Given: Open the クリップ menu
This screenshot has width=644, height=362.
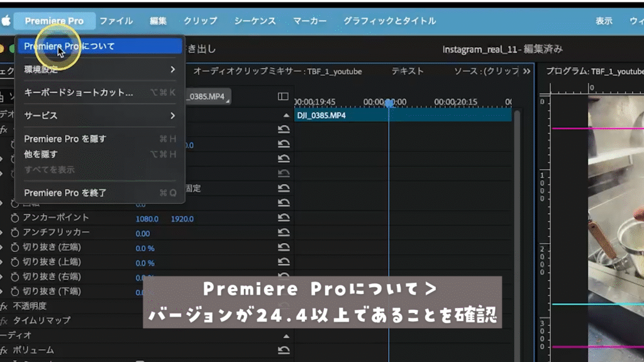Looking at the screenshot, I should (201, 21).
